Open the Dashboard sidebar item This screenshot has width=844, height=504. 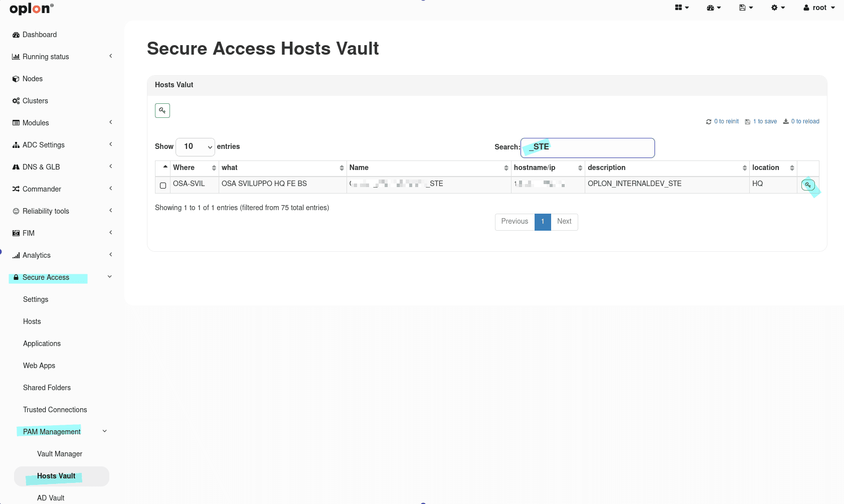[x=40, y=35]
